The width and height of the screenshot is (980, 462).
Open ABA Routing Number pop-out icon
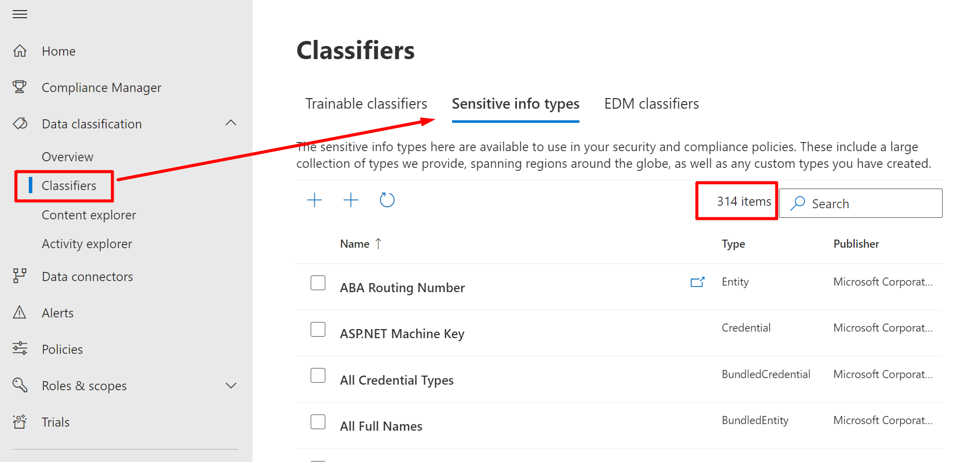pyautogui.click(x=697, y=282)
